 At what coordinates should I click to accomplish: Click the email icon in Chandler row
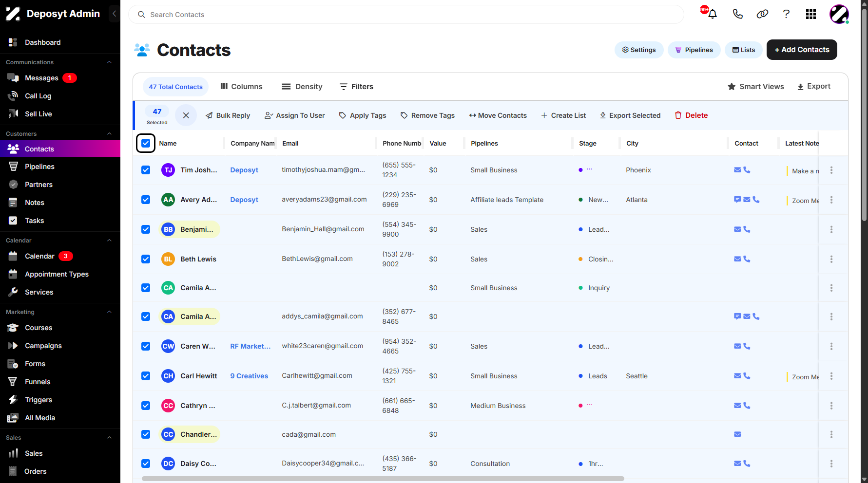[737, 434]
